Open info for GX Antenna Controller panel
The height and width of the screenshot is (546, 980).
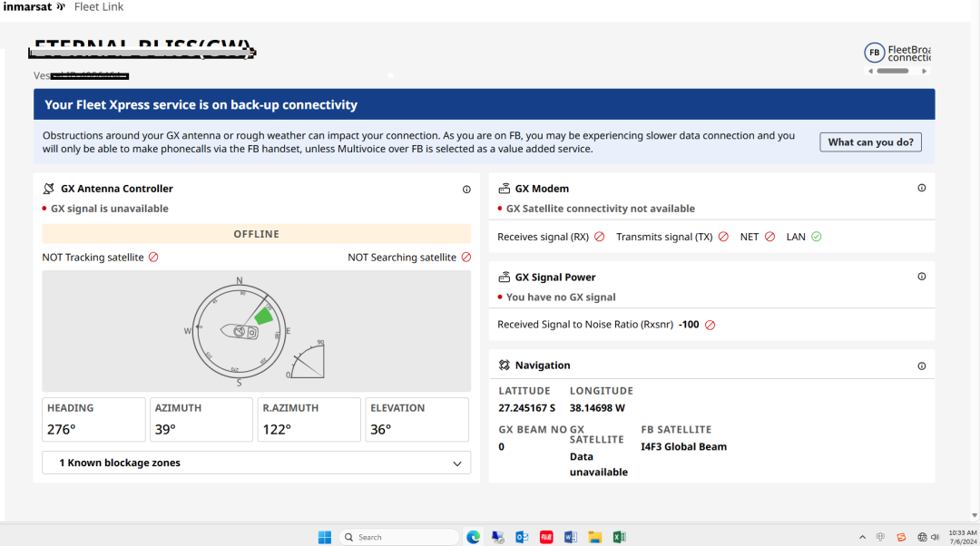(x=466, y=190)
